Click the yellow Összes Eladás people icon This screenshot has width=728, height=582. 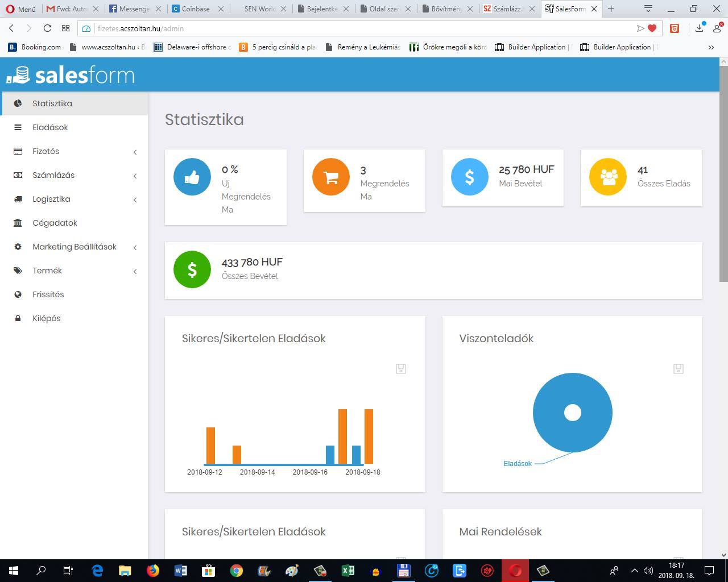[608, 177]
